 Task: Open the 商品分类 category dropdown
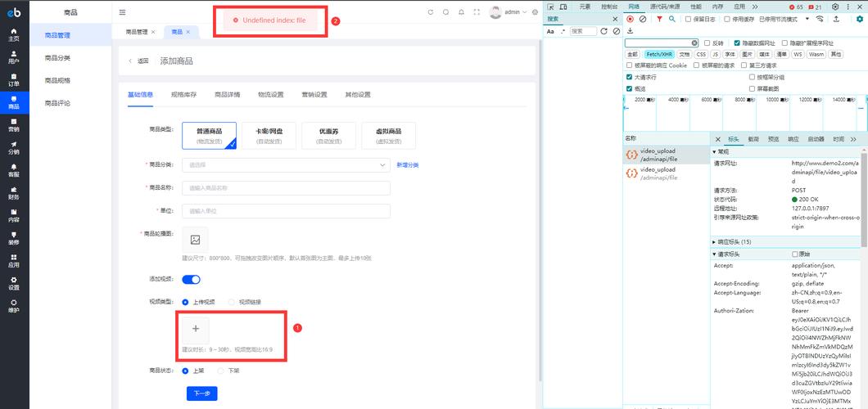point(287,164)
